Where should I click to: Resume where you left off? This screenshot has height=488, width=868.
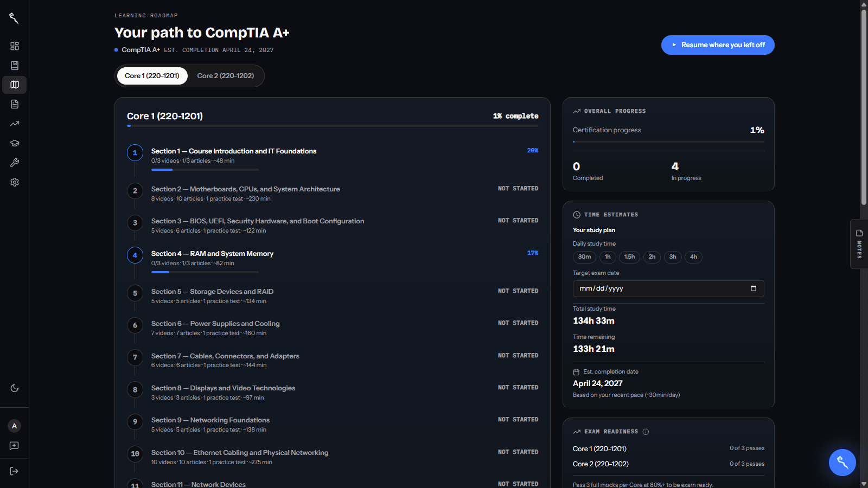click(x=718, y=45)
